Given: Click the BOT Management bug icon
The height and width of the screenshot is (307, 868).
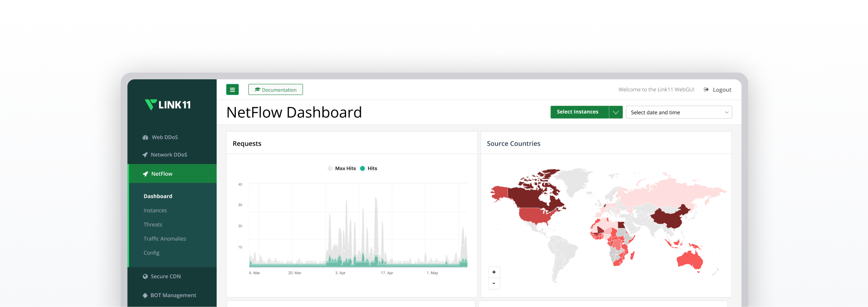Looking at the screenshot, I should (145, 295).
